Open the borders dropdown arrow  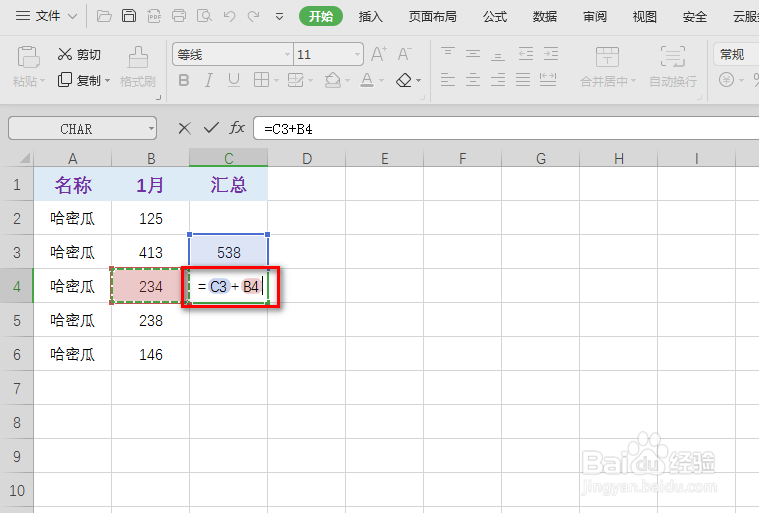point(276,80)
